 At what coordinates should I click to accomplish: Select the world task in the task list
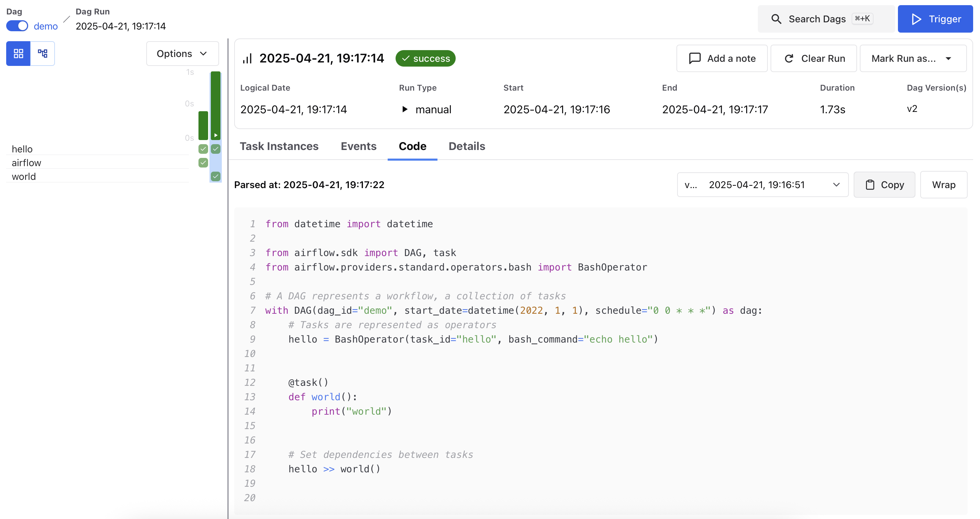24,176
